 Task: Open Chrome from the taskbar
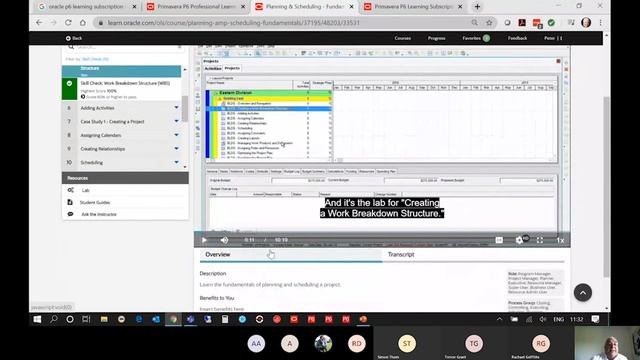[x=173, y=319]
